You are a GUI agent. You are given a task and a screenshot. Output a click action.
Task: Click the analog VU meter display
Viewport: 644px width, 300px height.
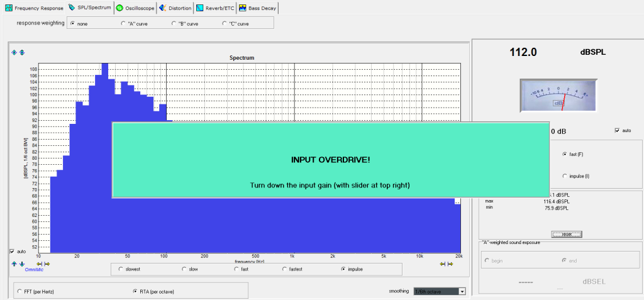click(558, 96)
